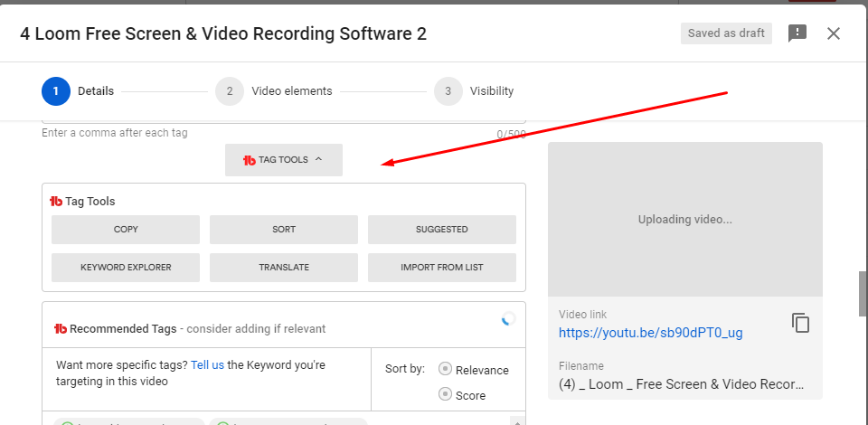This screenshot has width=868, height=425.
Task: Click the Saved as draft badge
Action: click(x=726, y=33)
